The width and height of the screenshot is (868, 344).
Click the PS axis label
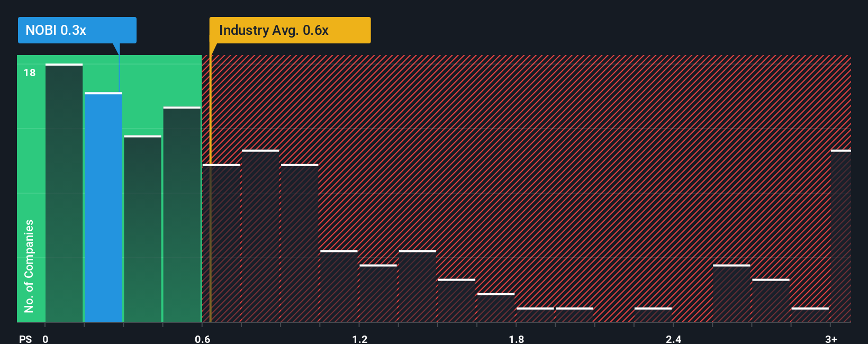pyautogui.click(x=25, y=339)
